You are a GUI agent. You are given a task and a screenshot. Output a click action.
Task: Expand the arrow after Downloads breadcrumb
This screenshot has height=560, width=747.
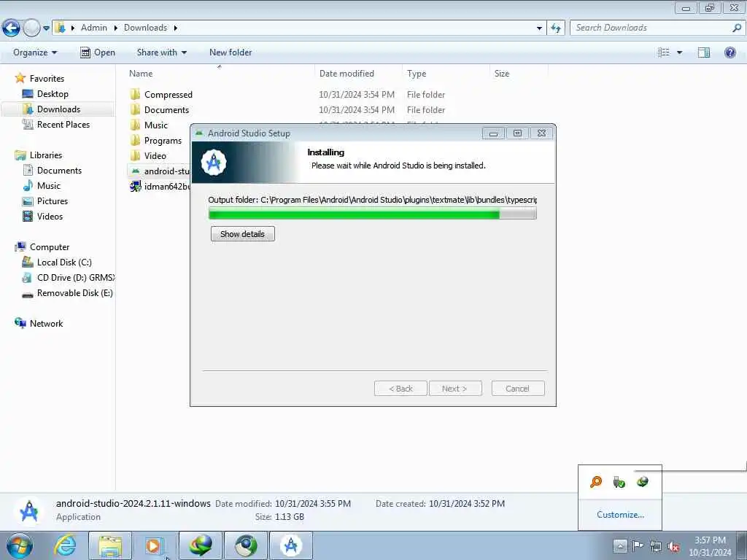[176, 28]
